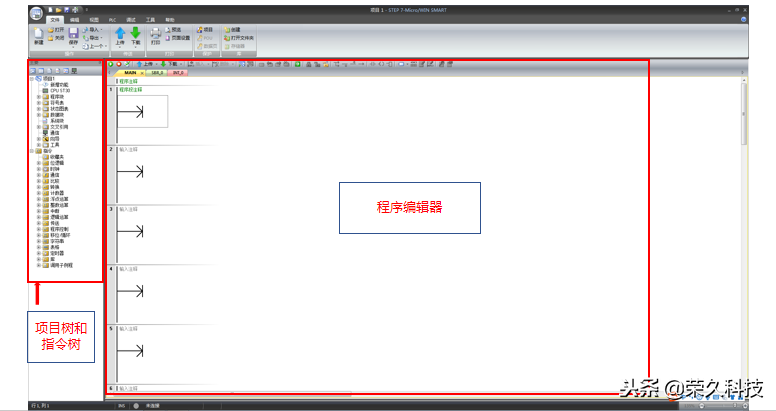Click the 程序注释 program comment line
776x411 pixels.
pyautogui.click(x=129, y=81)
